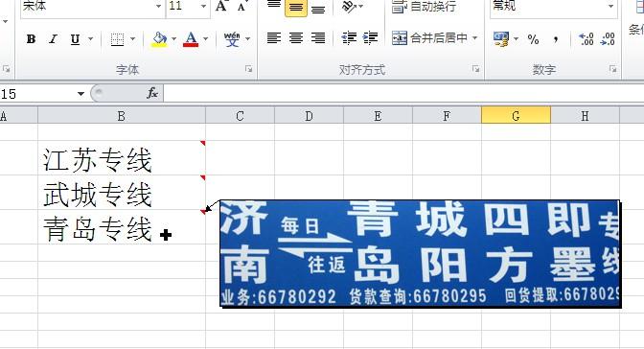
Task: Toggle underline formatting
Action: (75, 39)
